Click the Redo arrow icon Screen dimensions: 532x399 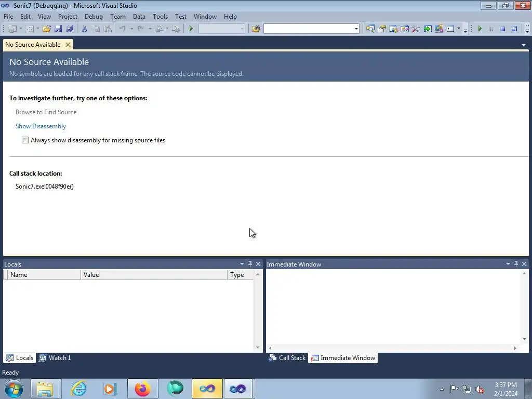140,29
